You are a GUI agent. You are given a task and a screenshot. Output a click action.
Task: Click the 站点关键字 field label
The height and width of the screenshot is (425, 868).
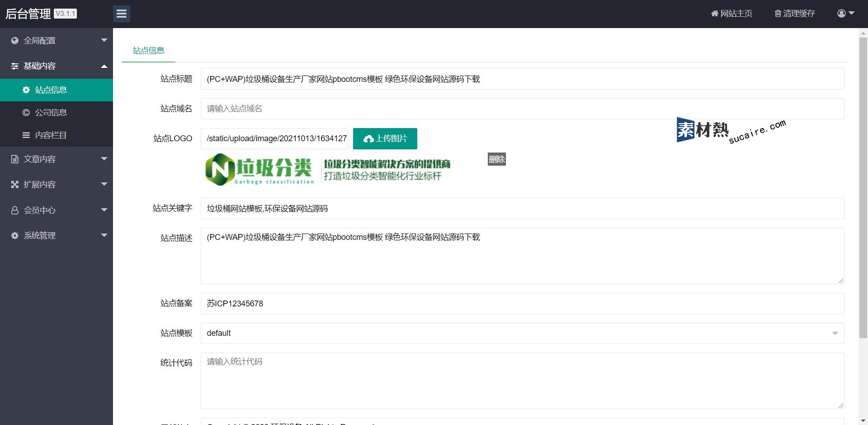pyautogui.click(x=172, y=208)
